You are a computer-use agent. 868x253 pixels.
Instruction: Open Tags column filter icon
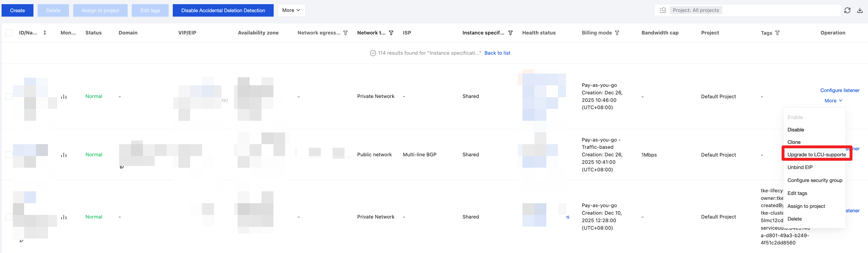click(x=777, y=33)
